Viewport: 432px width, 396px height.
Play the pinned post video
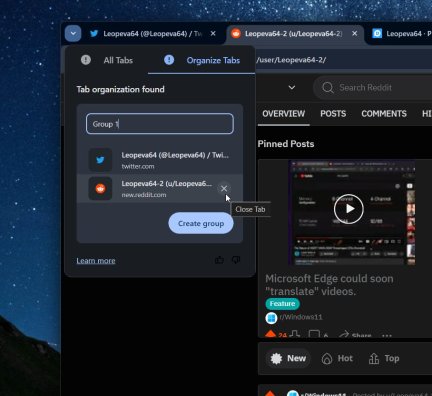[349, 209]
